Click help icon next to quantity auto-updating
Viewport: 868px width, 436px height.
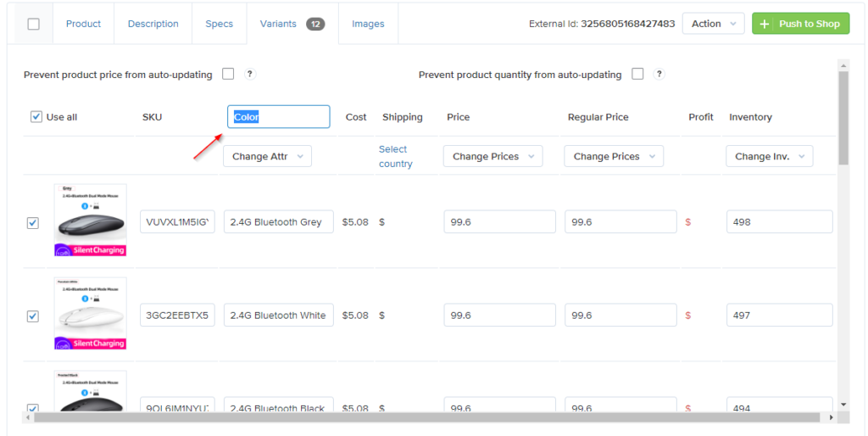pos(659,75)
